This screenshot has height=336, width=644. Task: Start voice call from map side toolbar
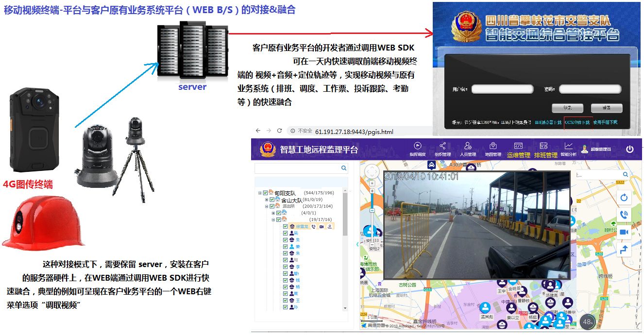pos(624,215)
